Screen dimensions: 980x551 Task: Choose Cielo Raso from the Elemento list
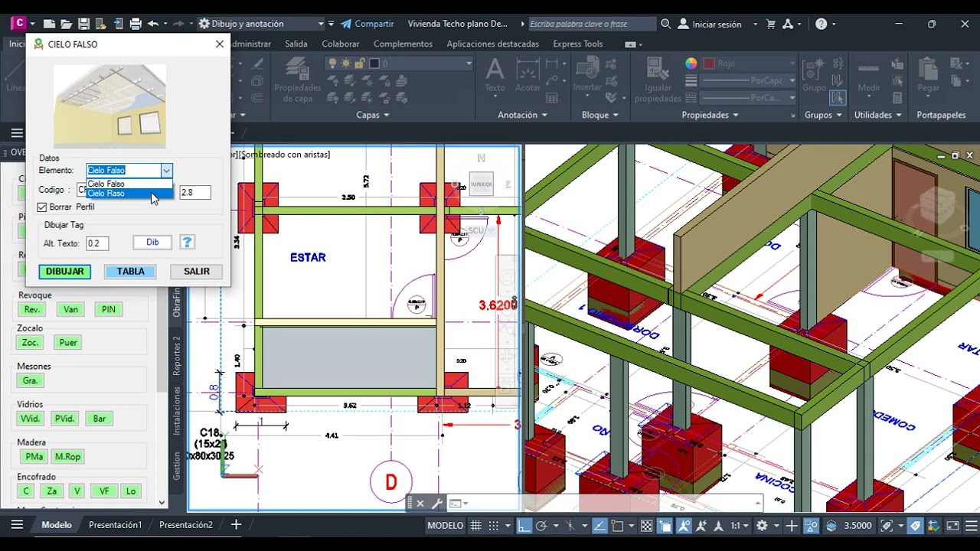[x=129, y=194]
